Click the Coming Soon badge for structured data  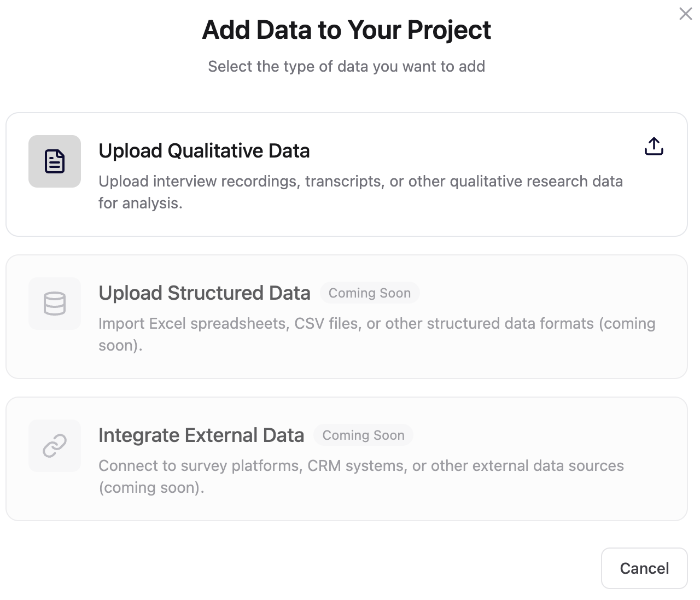370,293
